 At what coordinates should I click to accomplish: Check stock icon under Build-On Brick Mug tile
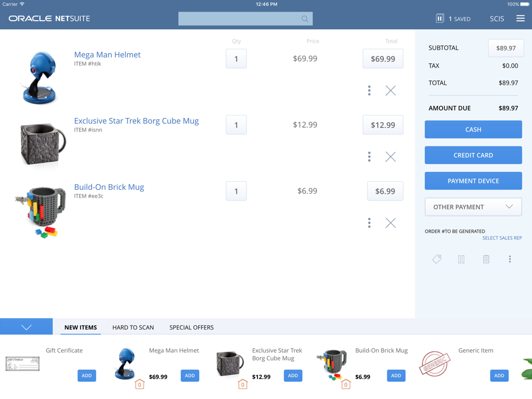346,385
